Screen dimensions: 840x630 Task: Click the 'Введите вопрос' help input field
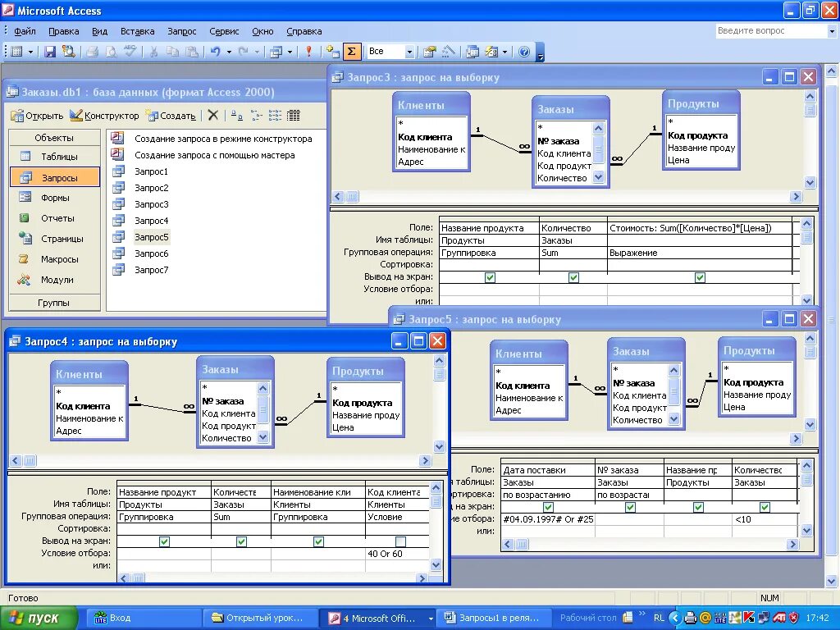771,31
